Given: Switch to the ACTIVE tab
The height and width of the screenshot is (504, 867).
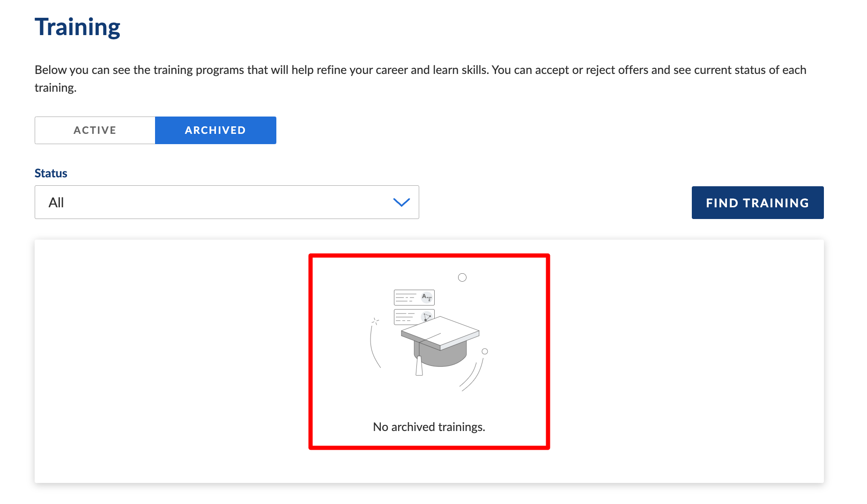Looking at the screenshot, I should pyautogui.click(x=95, y=130).
